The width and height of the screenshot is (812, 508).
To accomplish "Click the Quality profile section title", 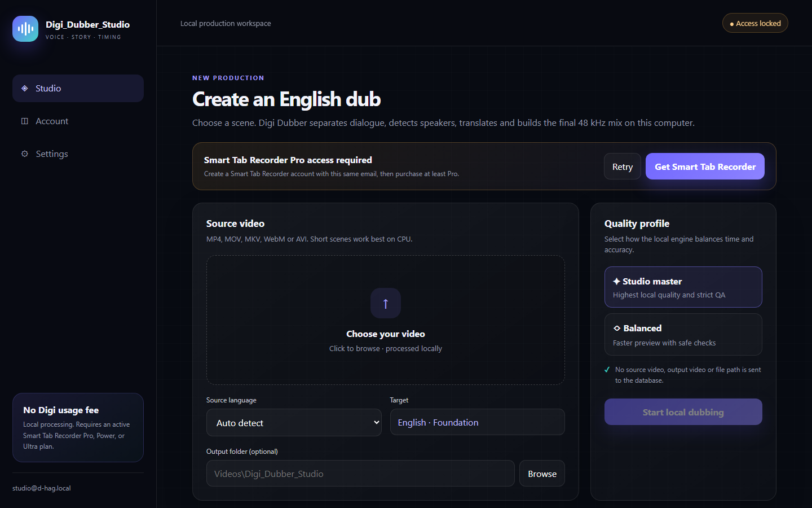I will click(637, 224).
